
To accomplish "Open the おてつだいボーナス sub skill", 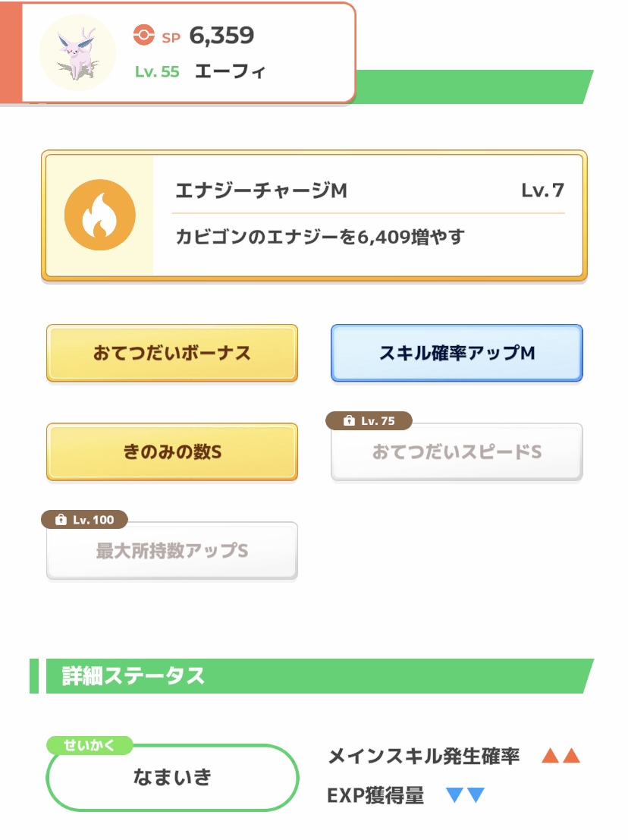I will pos(172,353).
